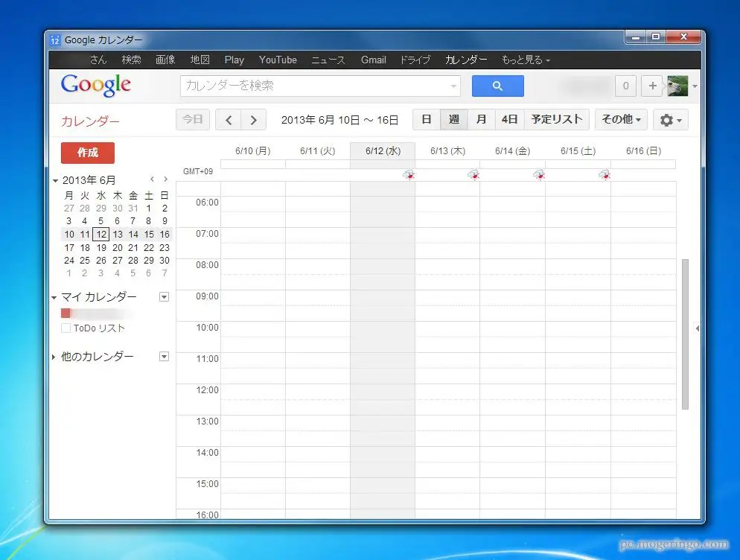Open the マイカレンダー options dropdown arrow

tap(163, 296)
